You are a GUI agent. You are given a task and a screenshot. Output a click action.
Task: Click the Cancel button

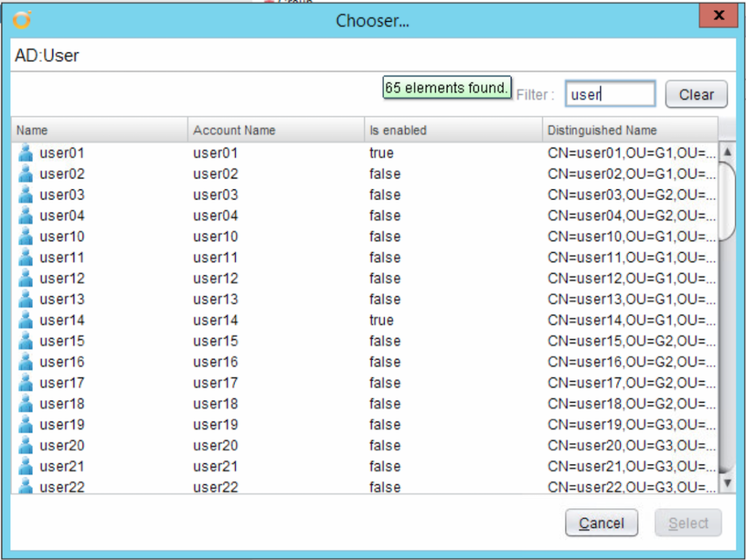coord(601,524)
